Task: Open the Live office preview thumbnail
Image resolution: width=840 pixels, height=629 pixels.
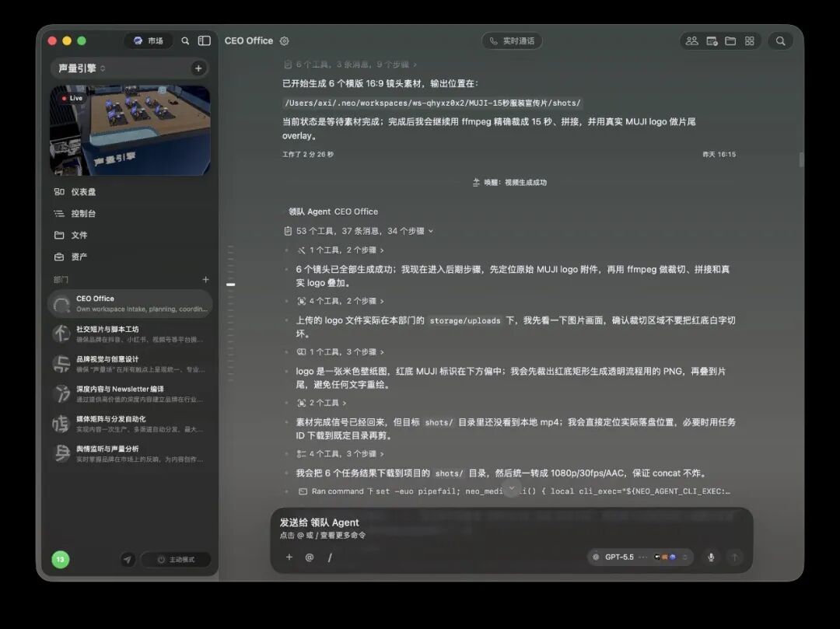Action: (x=130, y=130)
